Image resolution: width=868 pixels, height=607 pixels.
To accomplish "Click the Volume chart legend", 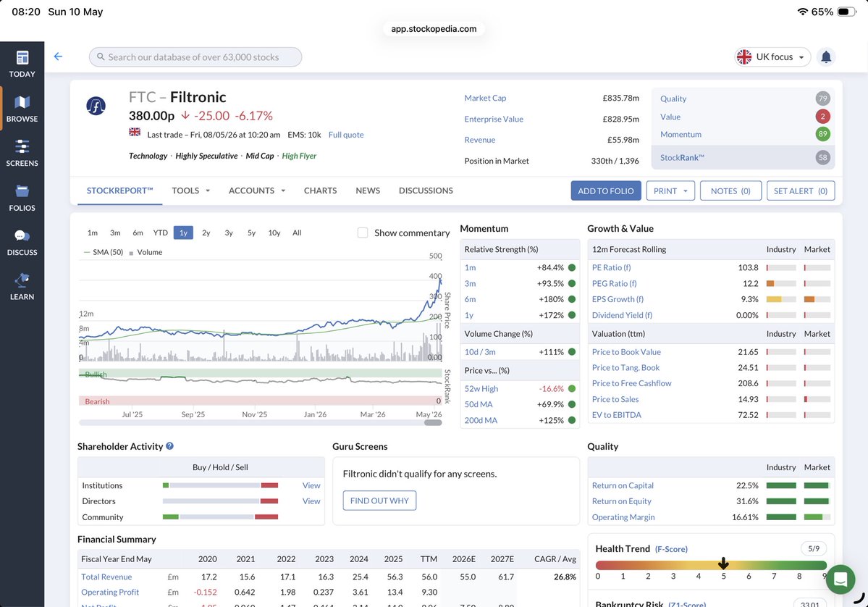I will [x=146, y=252].
